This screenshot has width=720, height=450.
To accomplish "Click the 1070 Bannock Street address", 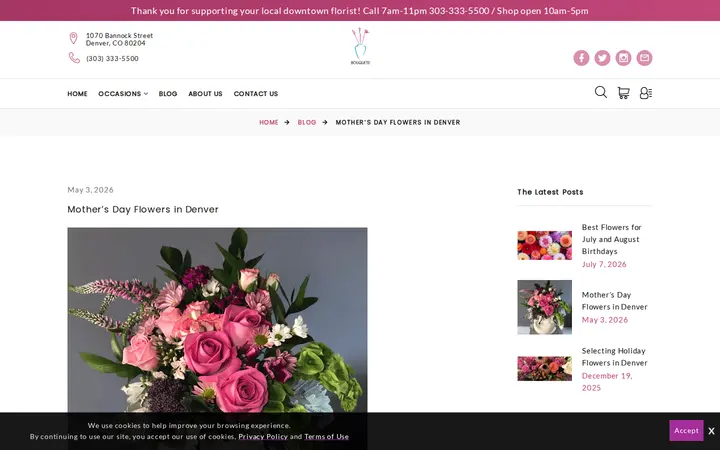I will point(119,39).
